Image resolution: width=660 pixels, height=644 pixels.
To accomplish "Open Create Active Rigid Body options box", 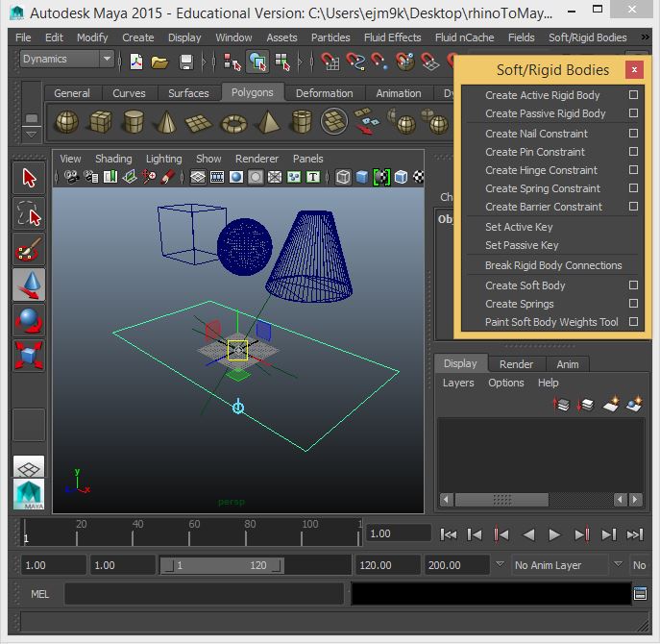I will coord(633,95).
